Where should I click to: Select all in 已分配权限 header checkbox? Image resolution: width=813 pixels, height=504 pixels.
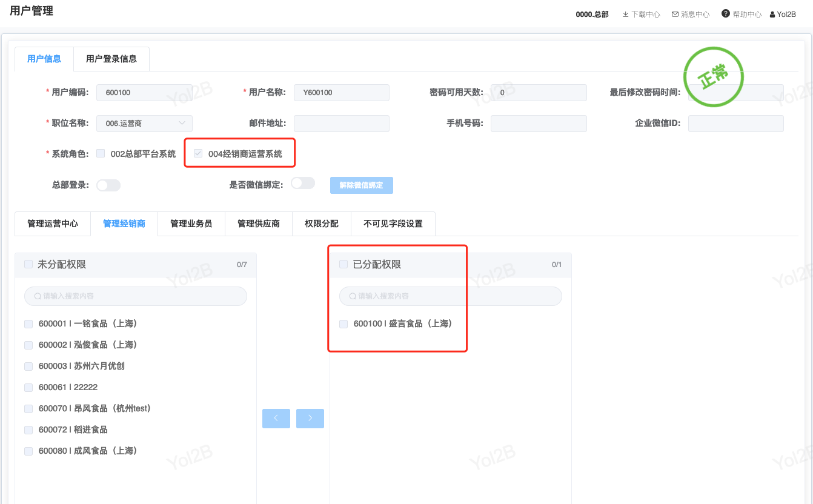point(343,264)
